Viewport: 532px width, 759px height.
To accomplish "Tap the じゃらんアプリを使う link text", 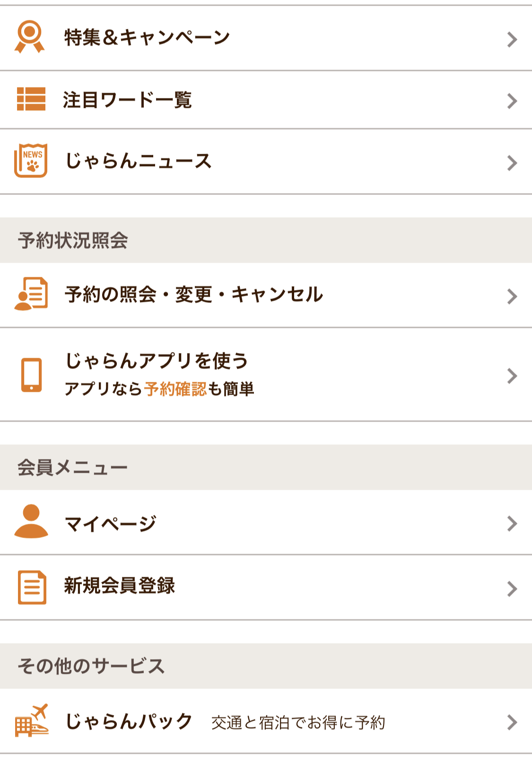I will [157, 361].
